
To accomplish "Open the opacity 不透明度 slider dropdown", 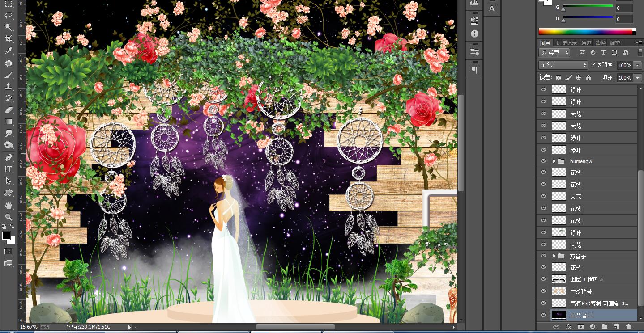I will (x=638, y=65).
